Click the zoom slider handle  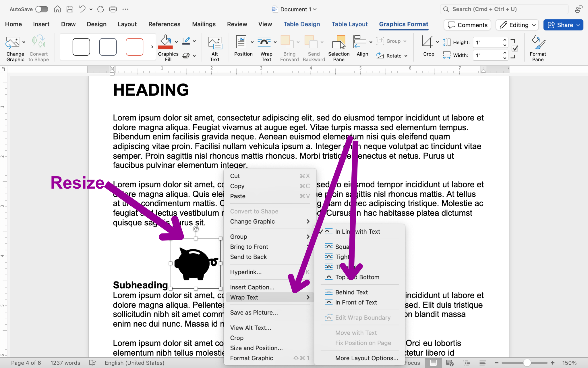tap(527, 363)
